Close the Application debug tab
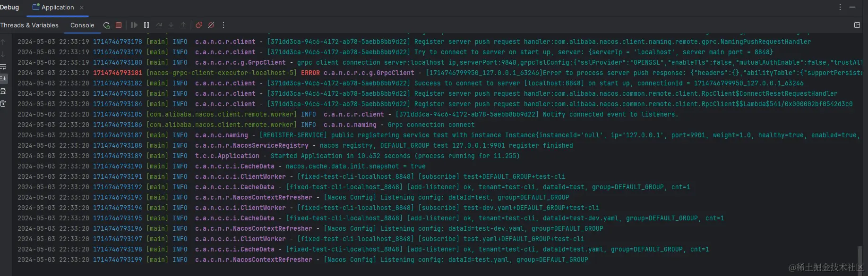This screenshot has height=276, width=868. click(82, 8)
